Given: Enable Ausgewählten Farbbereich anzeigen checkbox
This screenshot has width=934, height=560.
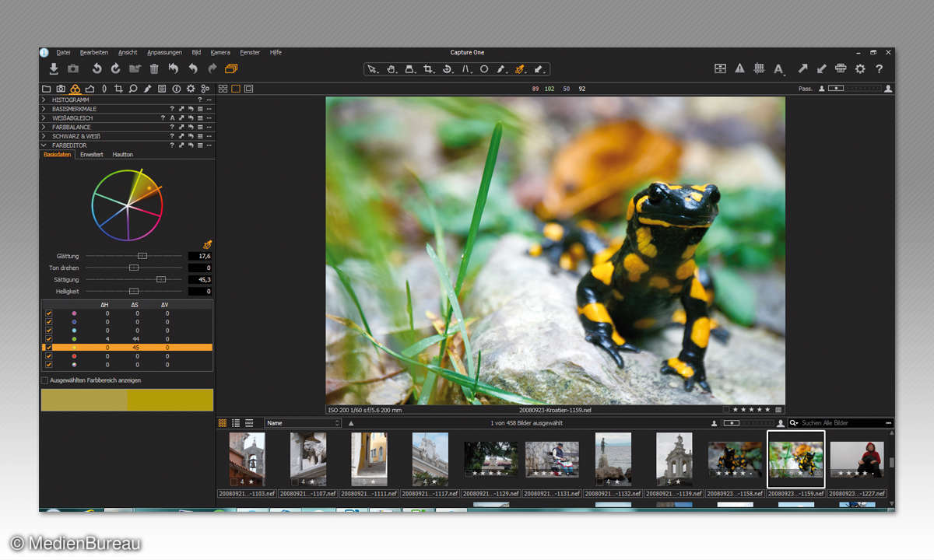Looking at the screenshot, I should coord(44,380).
